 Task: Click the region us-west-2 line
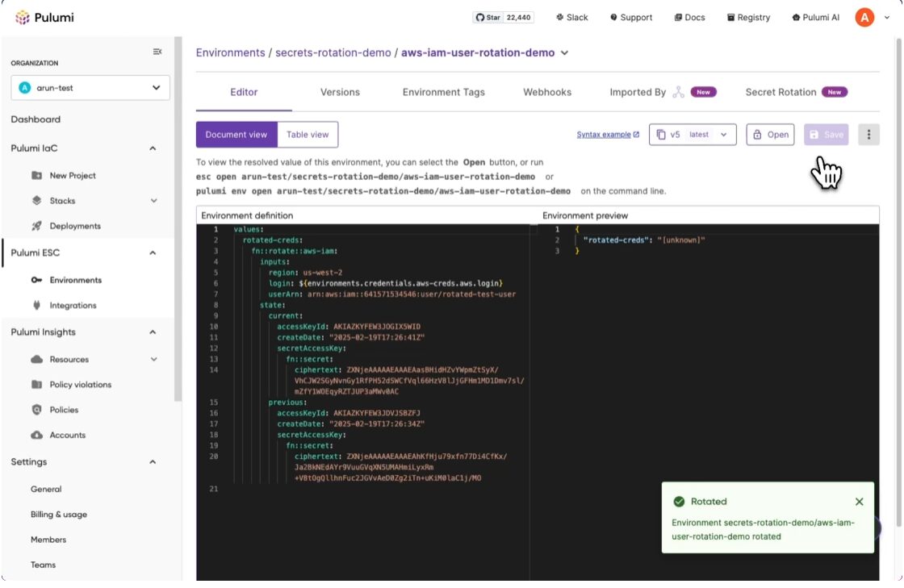(306, 273)
